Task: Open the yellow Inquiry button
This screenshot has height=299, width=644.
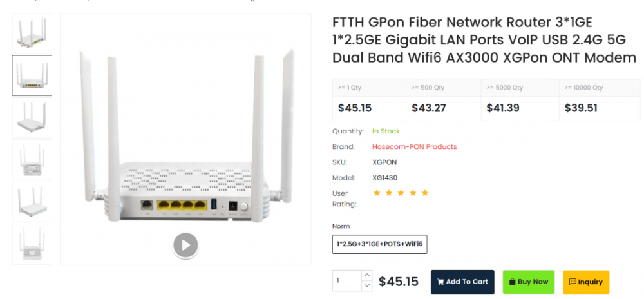Action: point(586,282)
